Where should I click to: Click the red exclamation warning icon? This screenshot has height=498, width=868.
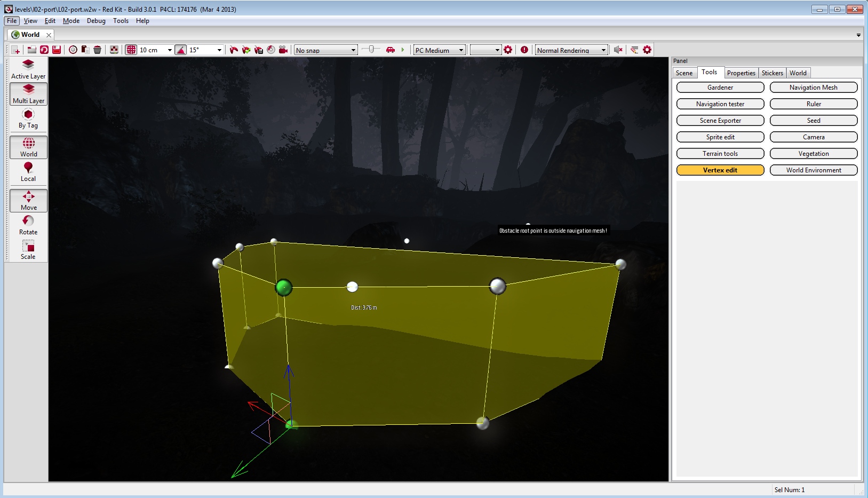point(524,50)
